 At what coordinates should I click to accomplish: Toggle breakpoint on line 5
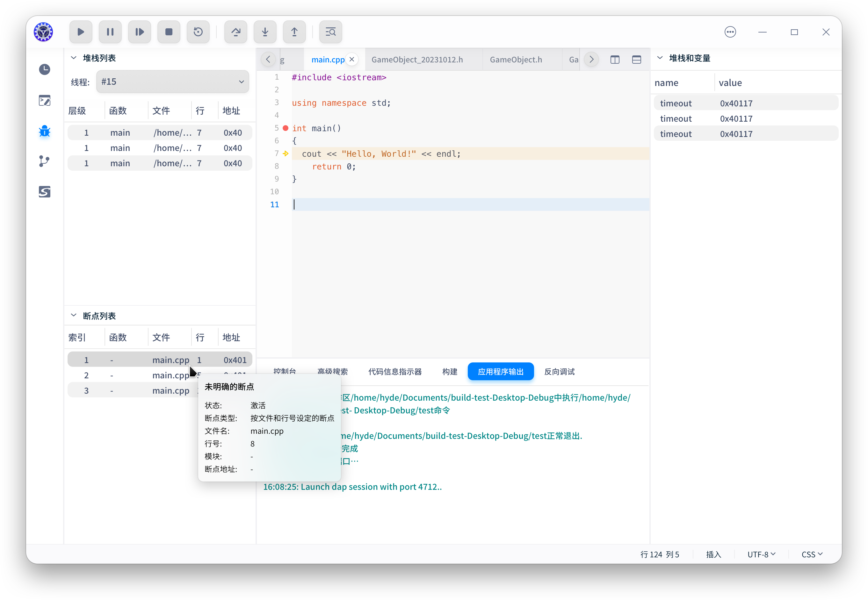click(286, 128)
